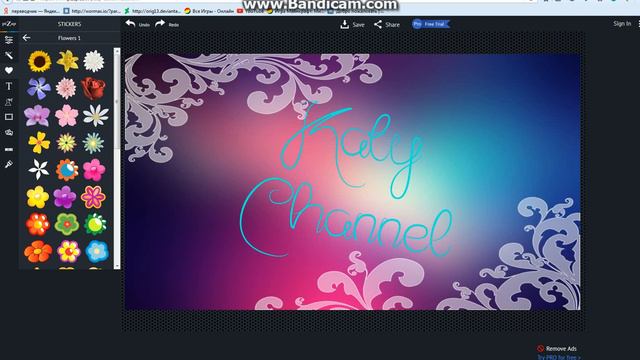This screenshot has width=640, height=360.
Task: Click the sticker list scrollbar down arrow
Action: click(117, 266)
